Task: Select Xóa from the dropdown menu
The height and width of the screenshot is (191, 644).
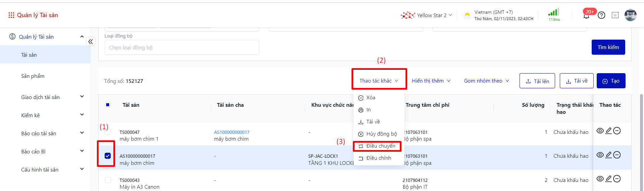Action: click(x=379, y=98)
